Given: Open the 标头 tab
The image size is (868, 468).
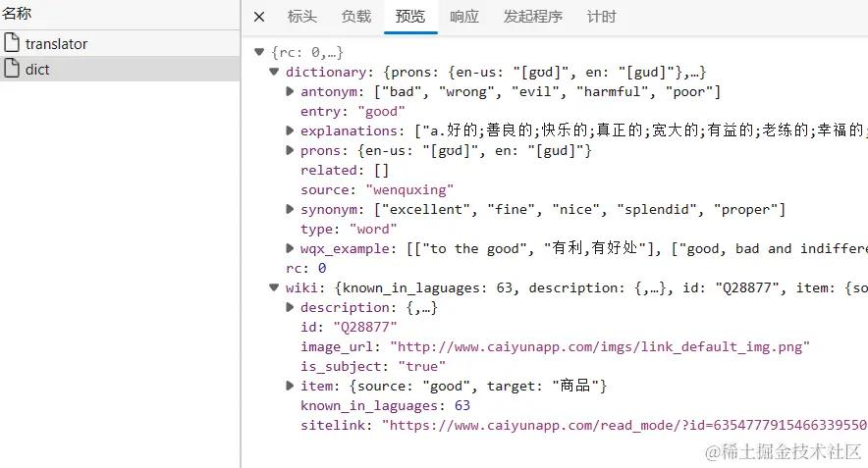Looking at the screenshot, I should [301, 17].
